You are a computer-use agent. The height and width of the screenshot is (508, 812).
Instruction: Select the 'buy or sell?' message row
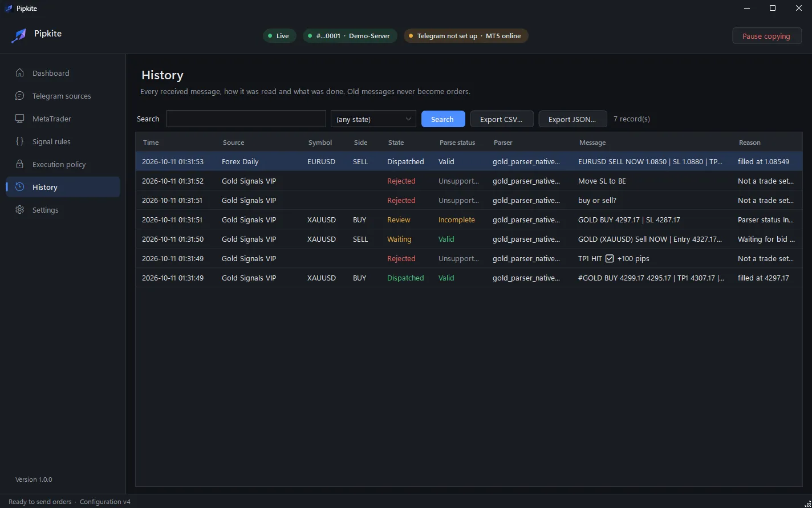[469, 200]
